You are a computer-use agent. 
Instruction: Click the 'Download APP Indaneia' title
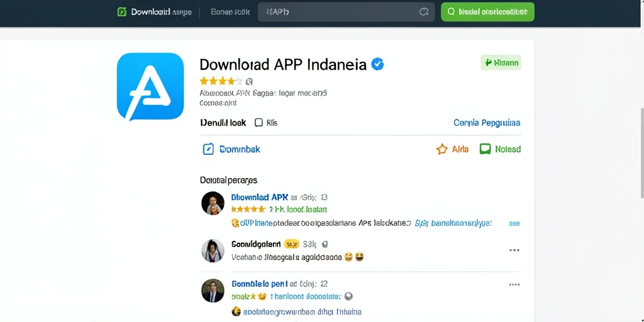(283, 65)
